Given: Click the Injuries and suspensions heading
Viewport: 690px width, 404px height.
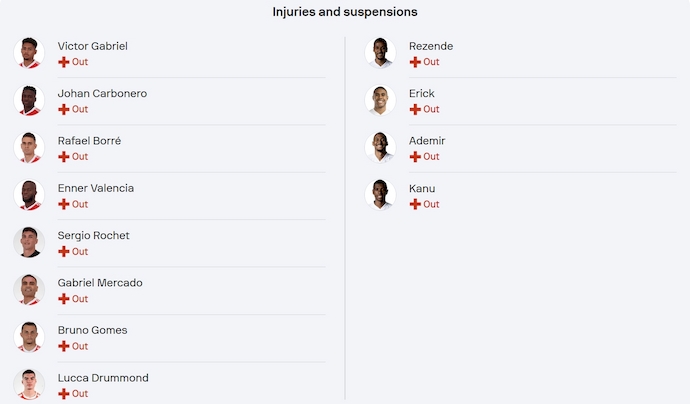Looking at the screenshot, I should coord(345,12).
